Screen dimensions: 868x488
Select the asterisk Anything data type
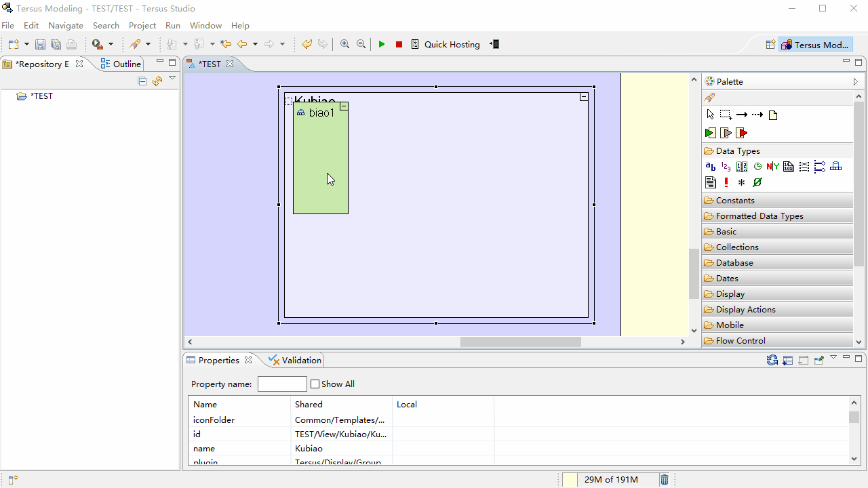741,182
